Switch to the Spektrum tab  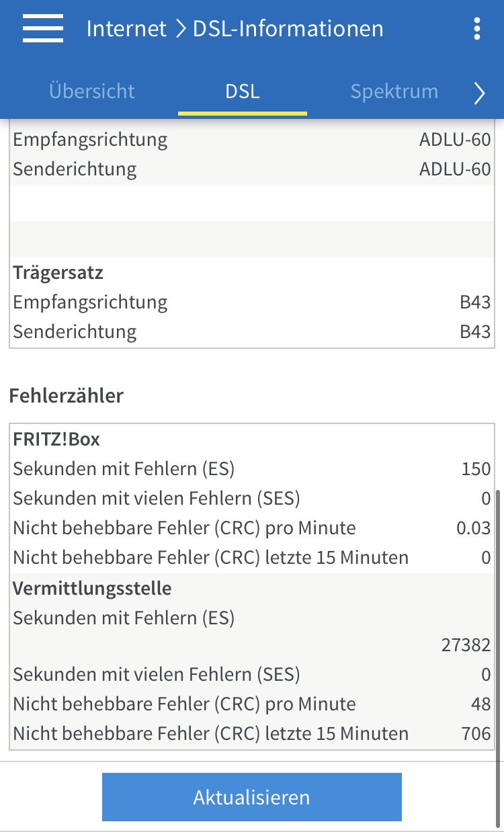pyautogui.click(x=394, y=91)
